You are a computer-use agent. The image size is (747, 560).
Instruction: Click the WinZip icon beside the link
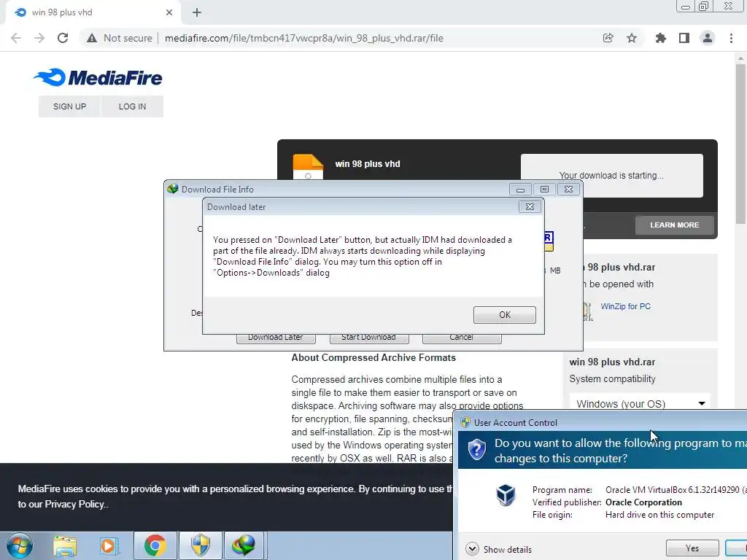(588, 311)
